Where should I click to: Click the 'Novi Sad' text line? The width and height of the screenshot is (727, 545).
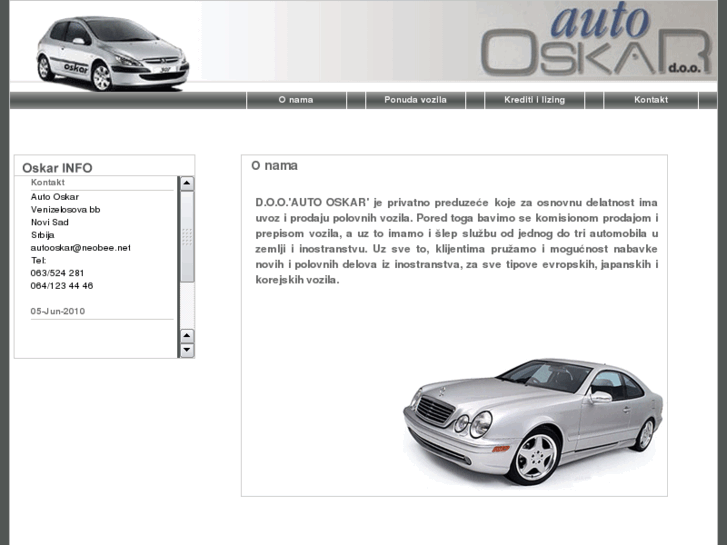(50, 222)
